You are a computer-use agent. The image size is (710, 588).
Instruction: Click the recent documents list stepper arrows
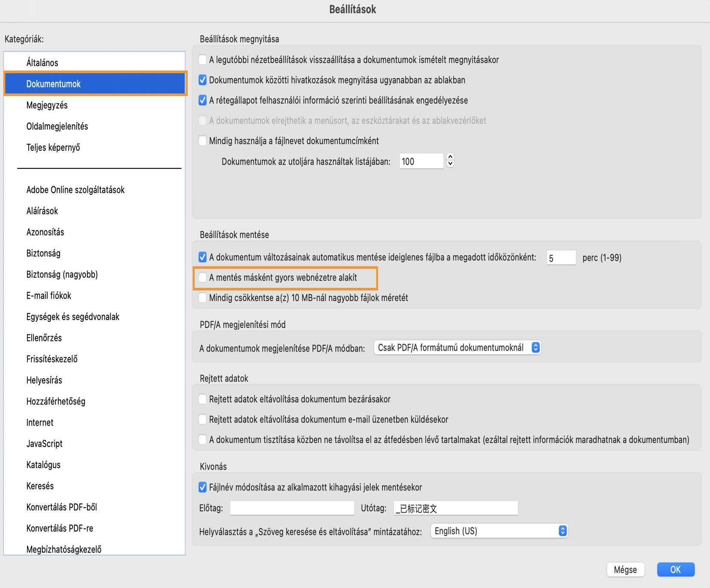(450, 160)
